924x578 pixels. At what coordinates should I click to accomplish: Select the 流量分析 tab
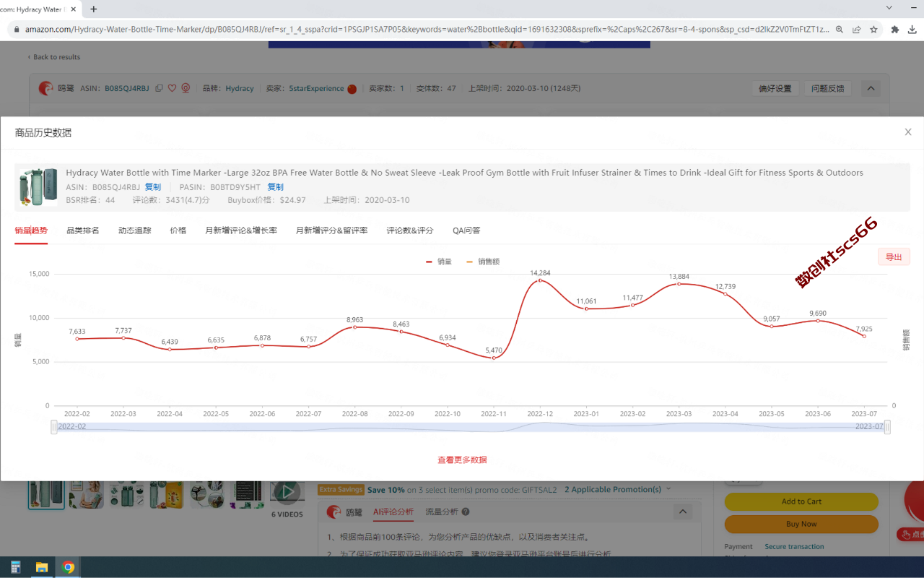(x=442, y=512)
